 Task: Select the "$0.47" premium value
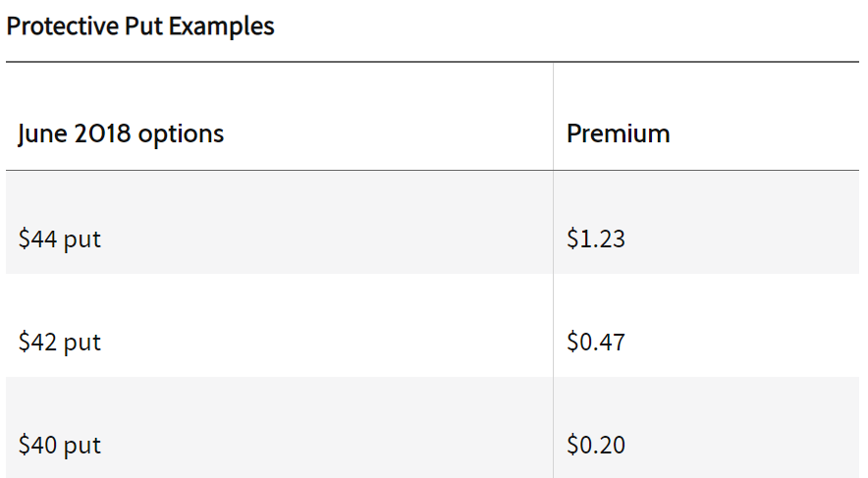[x=595, y=342]
